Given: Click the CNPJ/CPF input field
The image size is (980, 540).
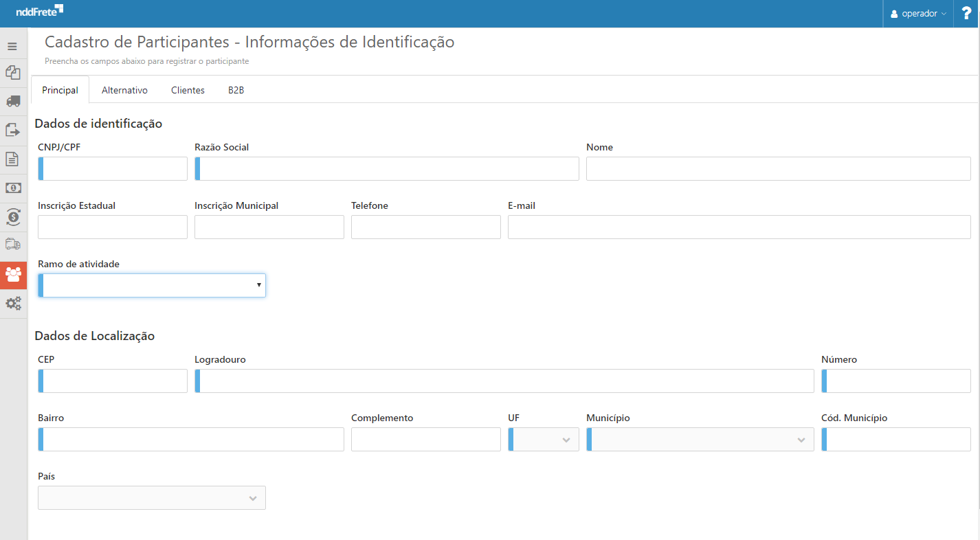Looking at the screenshot, I should [113, 168].
